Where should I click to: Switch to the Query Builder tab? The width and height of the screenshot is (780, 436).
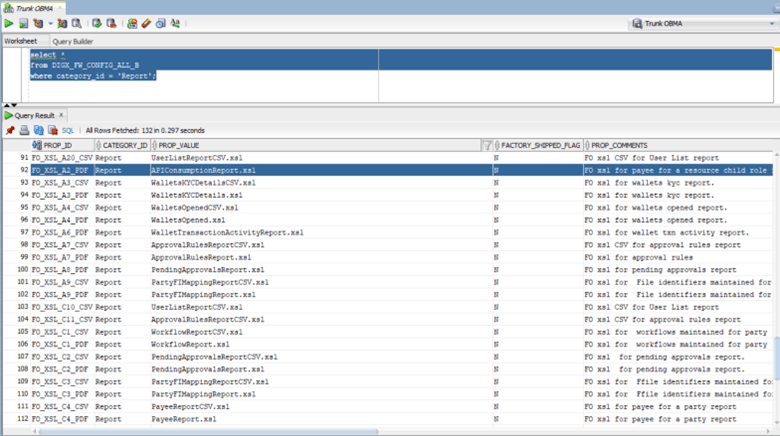click(x=73, y=42)
